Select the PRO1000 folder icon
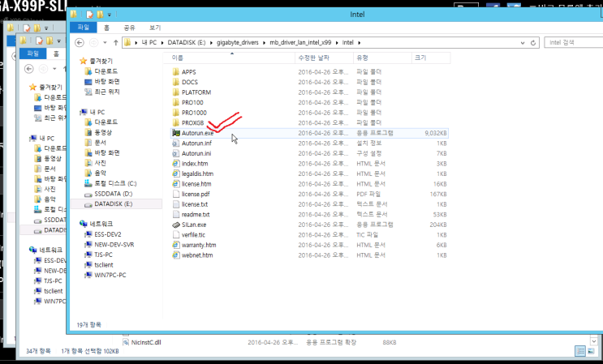 (x=176, y=113)
